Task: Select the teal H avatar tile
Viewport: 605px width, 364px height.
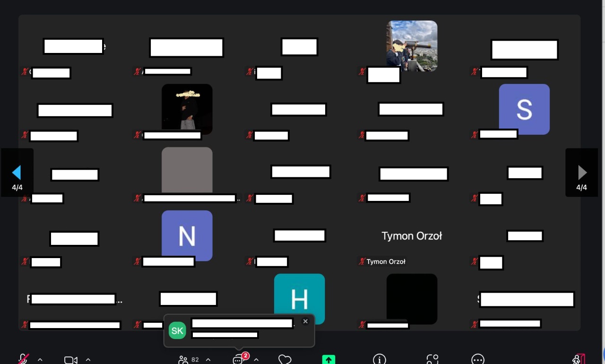Action: coord(299,298)
